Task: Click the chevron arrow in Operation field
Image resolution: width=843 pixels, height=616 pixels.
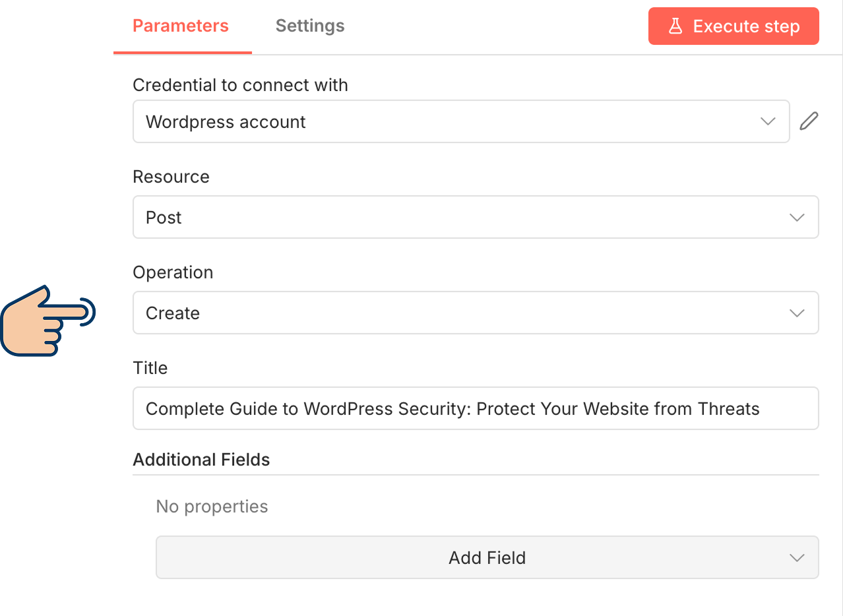Action: pyautogui.click(x=797, y=313)
